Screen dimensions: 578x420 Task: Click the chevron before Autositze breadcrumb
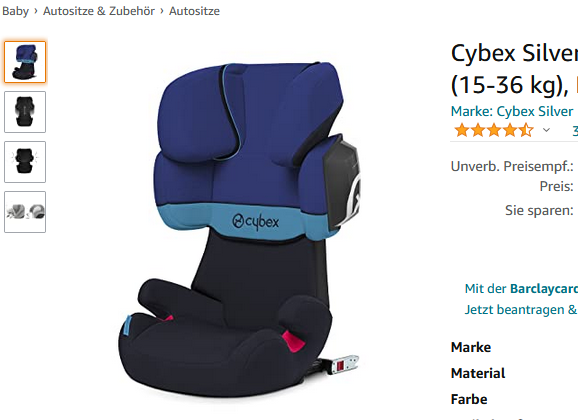162,11
